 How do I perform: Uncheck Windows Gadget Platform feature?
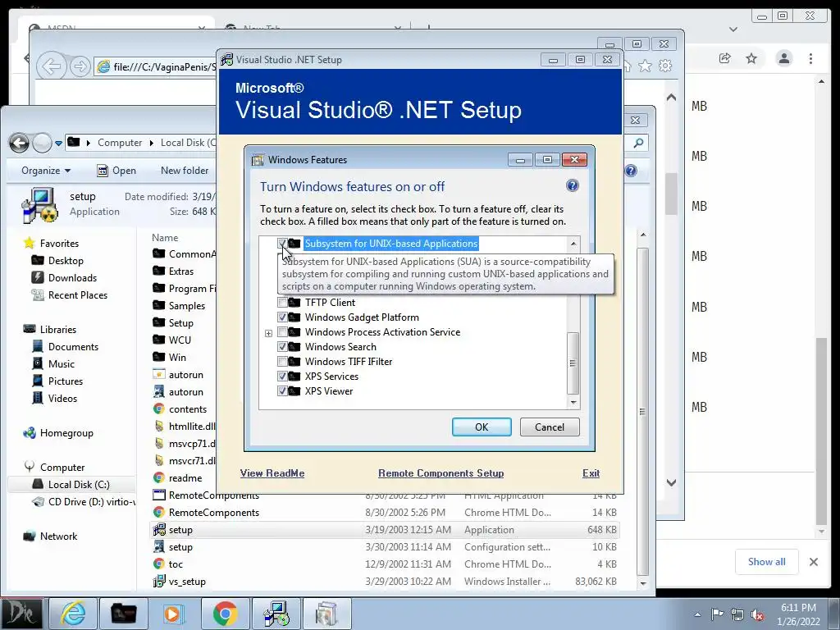pyautogui.click(x=282, y=317)
